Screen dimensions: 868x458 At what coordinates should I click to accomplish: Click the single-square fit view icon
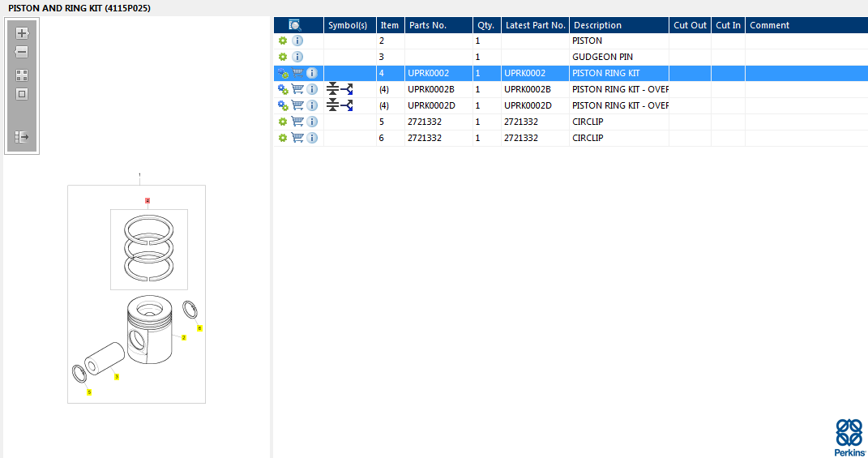pos(22,94)
